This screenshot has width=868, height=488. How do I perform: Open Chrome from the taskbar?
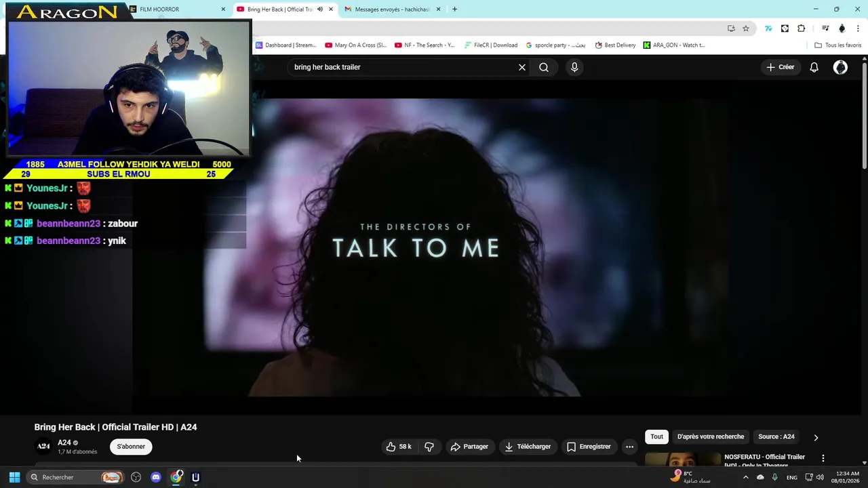(x=176, y=477)
